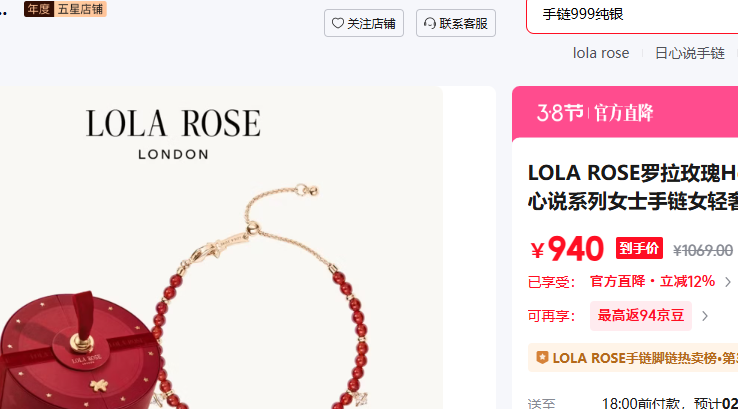The width and height of the screenshot is (738, 409).
Task: Open the 关注店铺 follow store button
Action: coord(364,23)
